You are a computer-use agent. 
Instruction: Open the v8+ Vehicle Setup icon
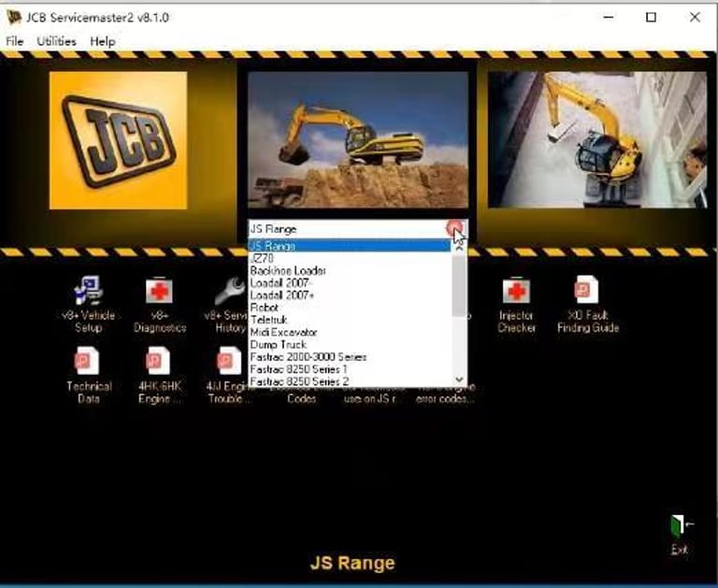[89, 293]
